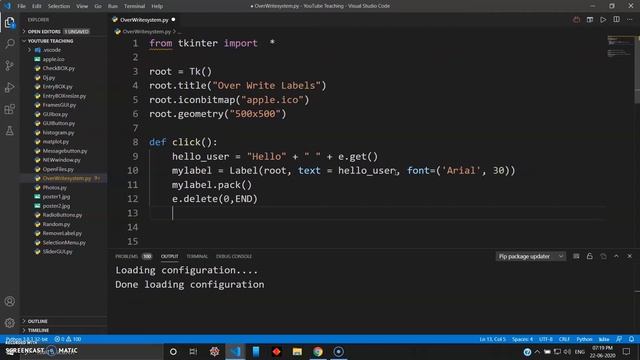Switch to the Output panel tab
This screenshot has width=640, height=360.
pos(169,256)
